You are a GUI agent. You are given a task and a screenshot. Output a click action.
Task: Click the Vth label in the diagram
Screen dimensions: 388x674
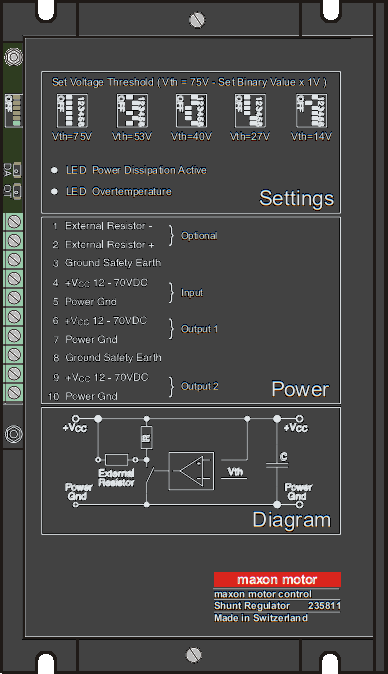[235, 472]
